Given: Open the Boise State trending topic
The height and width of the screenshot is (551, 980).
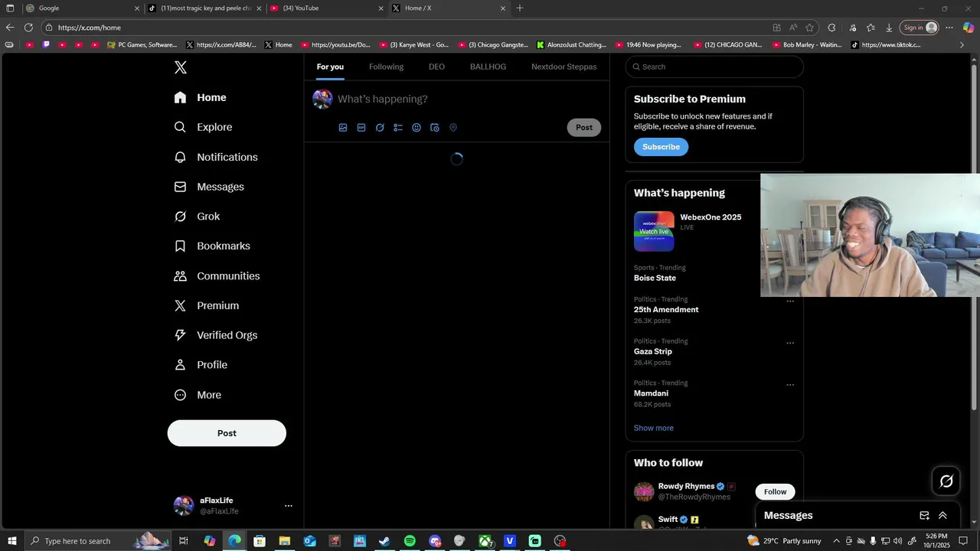Looking at the screenshot, I should click(655, 278).
